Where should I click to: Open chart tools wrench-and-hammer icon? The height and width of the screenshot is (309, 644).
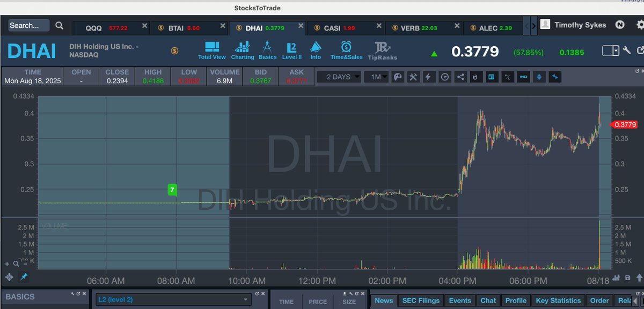(413, 77)
